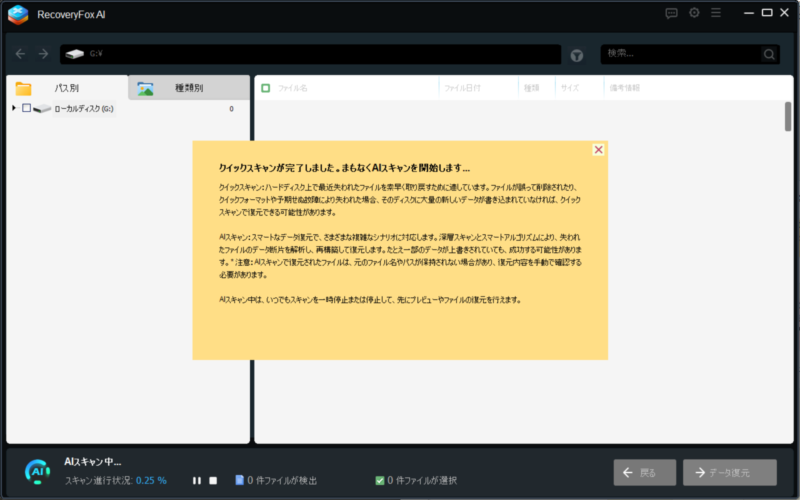
Task: Check the ローカルディスク (G:) checkbox
Action: (x=26, y=108)
